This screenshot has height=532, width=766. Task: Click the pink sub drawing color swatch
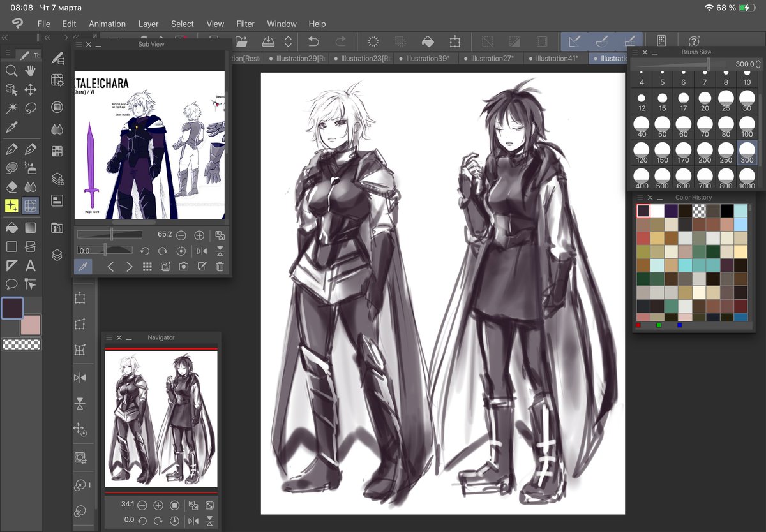(31, 324)
